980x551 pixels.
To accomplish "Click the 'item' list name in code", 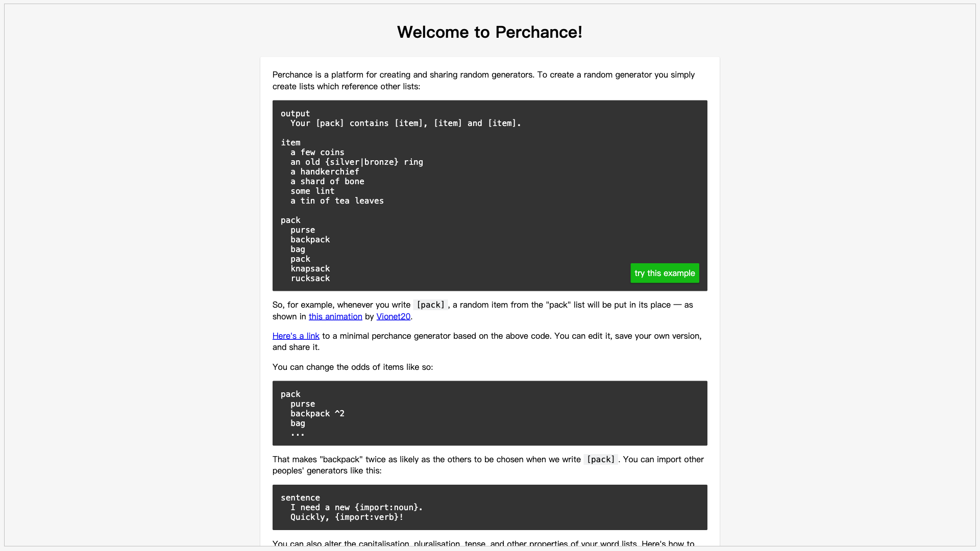I will pyautogui.click(x=290, y=143).
